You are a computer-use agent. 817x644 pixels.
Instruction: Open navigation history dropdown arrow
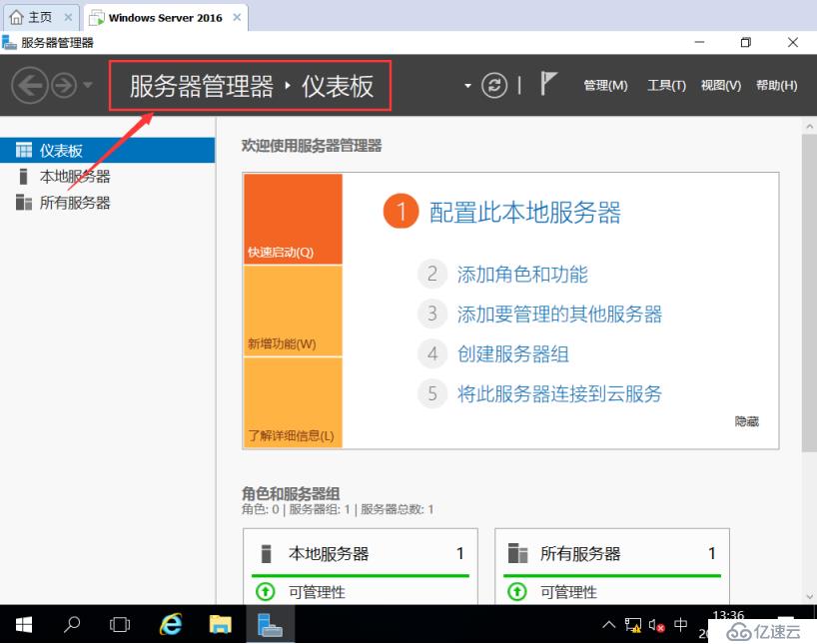pyautogui.click(x=88, y=85)
